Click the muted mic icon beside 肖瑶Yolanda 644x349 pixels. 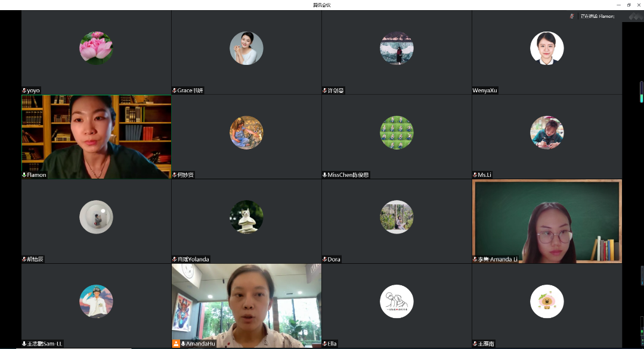coord(175,260)
